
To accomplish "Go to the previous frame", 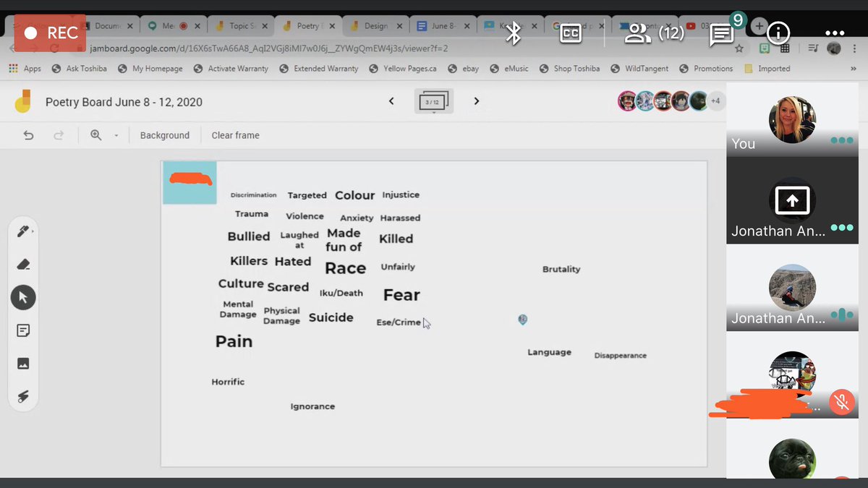I will [391, 101].
